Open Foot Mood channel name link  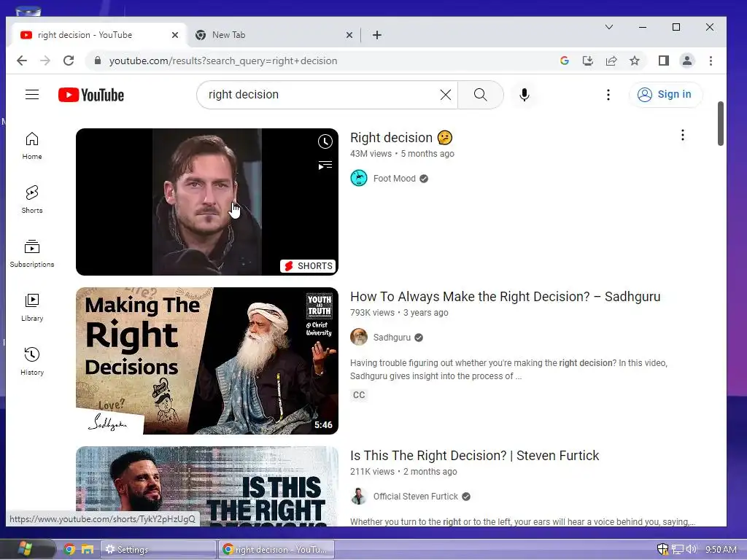394,179
